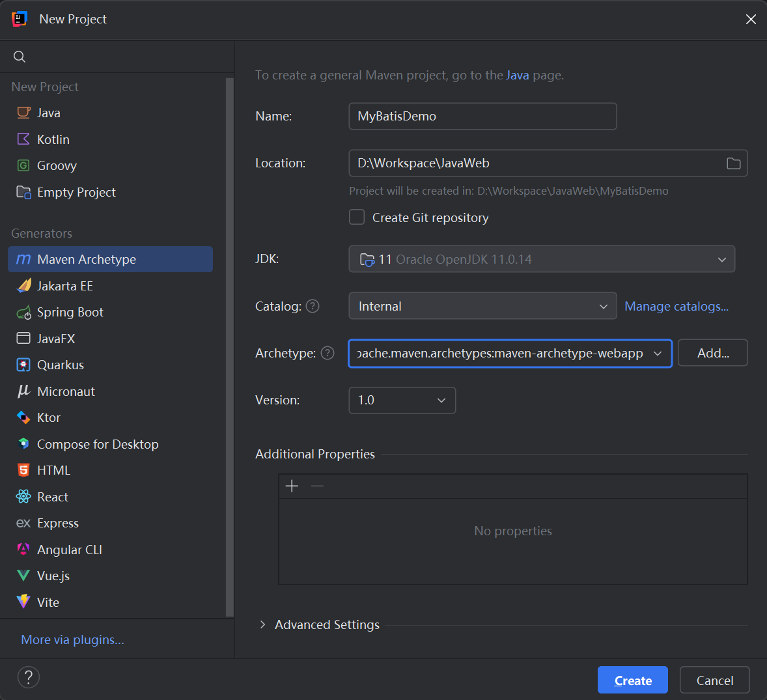Click the HTML5 shield icon
The image size is (767, 700).
[x=23, y=470]
